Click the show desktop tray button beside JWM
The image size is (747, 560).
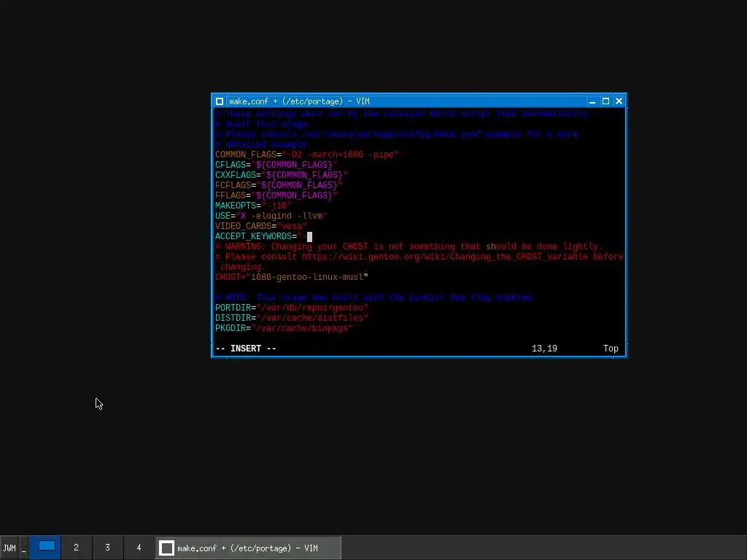click(x=23, y=548)
